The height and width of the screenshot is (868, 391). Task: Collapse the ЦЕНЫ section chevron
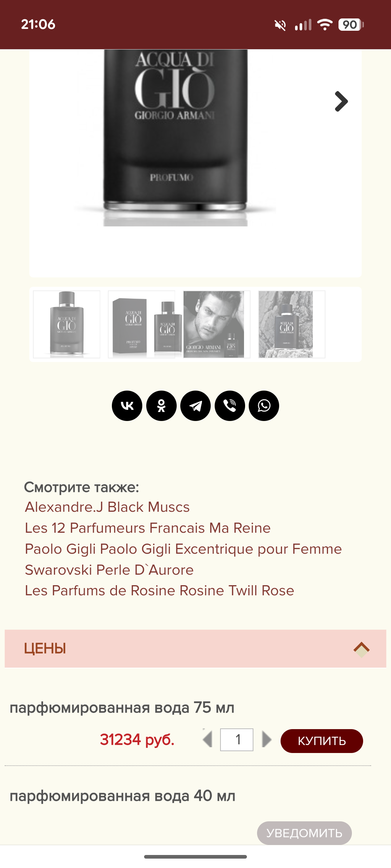click(x=361, y=648)
